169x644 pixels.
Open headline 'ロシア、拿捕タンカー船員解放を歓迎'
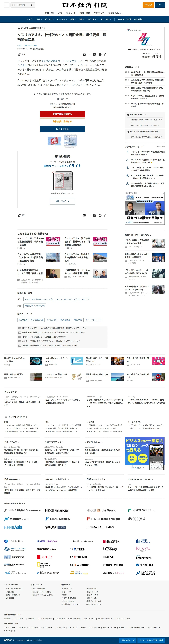(x=147, y=105)
